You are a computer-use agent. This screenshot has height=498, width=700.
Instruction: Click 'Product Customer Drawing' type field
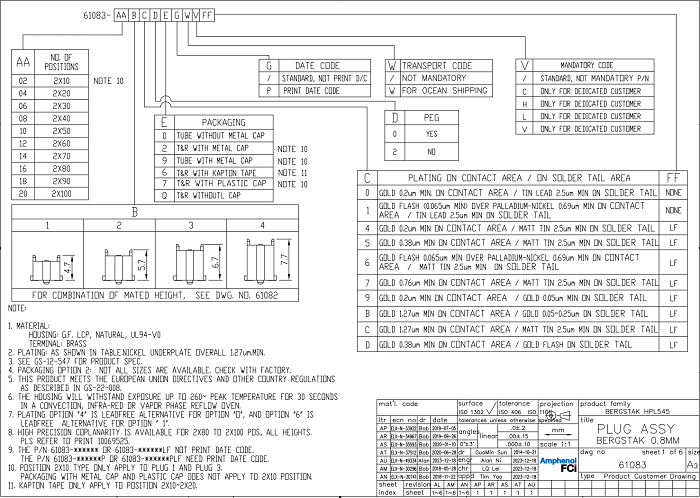[x=650, y=476]
